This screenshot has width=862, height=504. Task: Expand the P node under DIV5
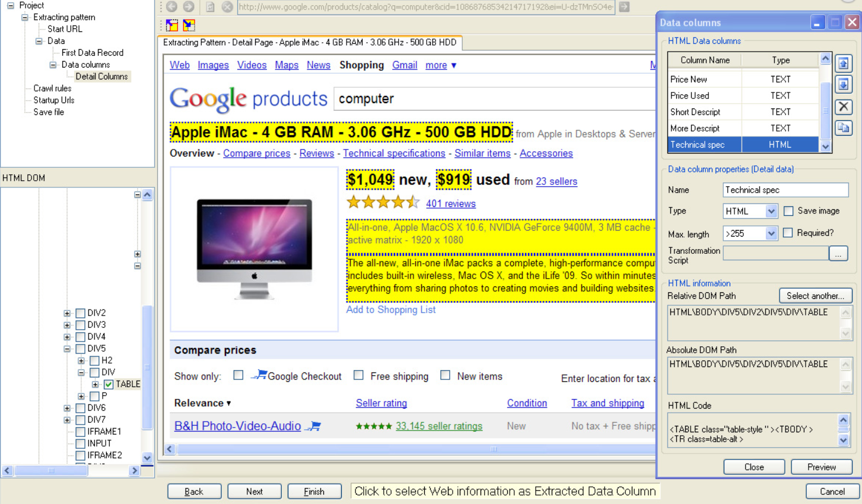81,396
